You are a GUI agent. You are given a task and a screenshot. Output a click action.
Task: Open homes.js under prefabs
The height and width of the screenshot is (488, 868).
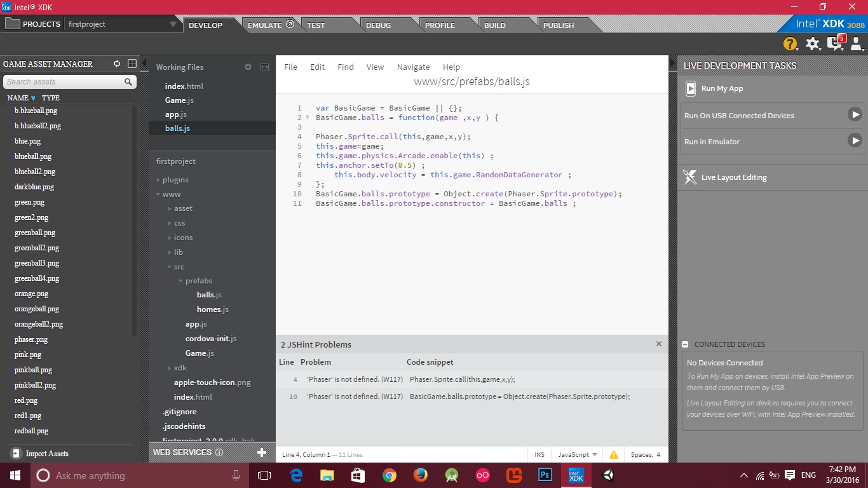pyautogui.click(x=212, y=309)
